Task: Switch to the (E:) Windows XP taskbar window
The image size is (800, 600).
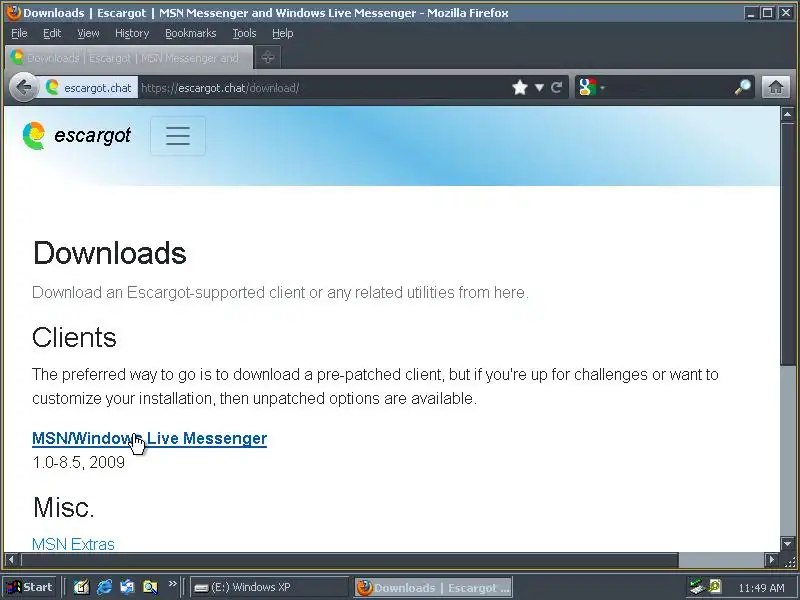Action: (x=268, y=587)
